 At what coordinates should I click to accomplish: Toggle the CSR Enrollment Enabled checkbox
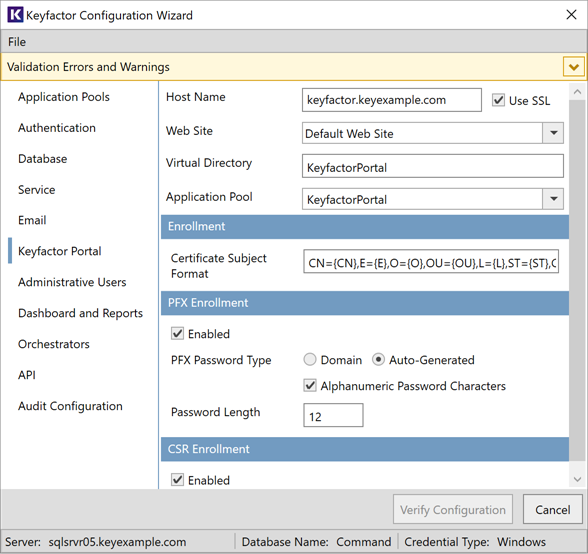177,480
